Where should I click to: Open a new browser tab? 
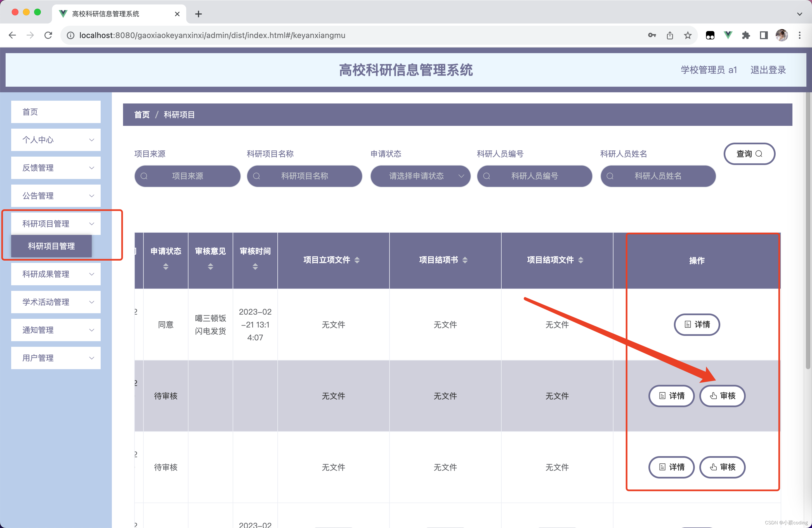point(199,14)
